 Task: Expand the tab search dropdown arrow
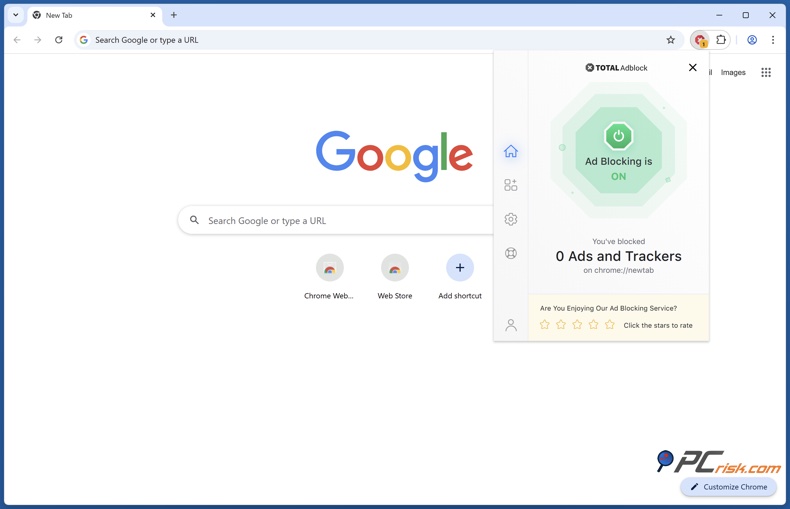(16, 15)
